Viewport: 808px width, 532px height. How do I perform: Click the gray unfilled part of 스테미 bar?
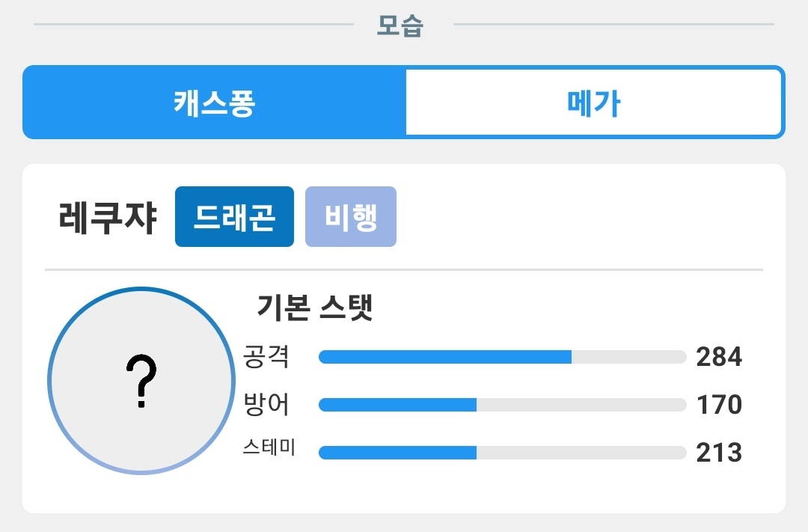[x=581, y=453]
